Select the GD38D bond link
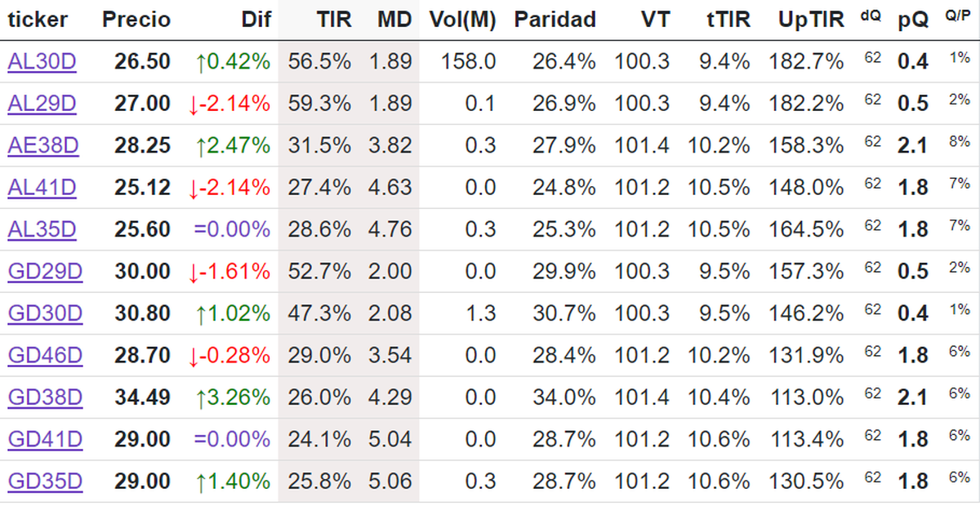The width and height of the screenshot is (980, 506). [x=45, y=397]
